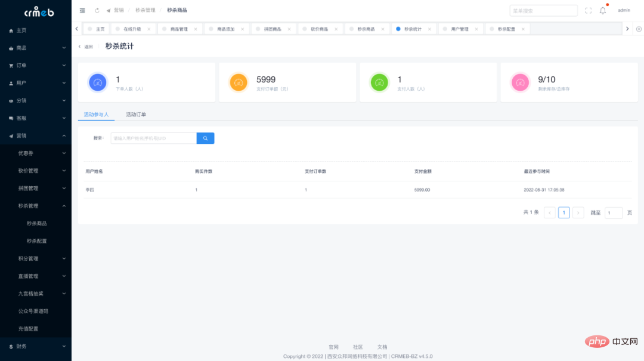Click 营销 in the breadcrumb

(x=119, y=10)
